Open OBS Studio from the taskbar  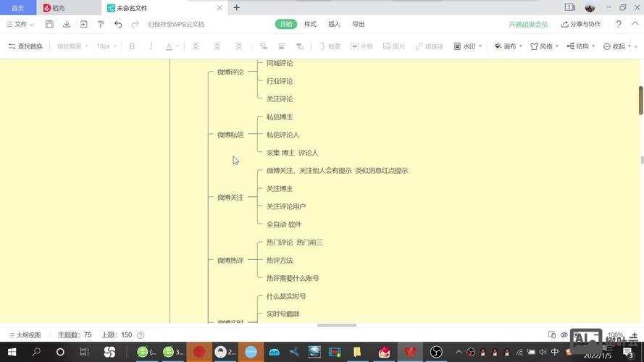click(436, 352)
